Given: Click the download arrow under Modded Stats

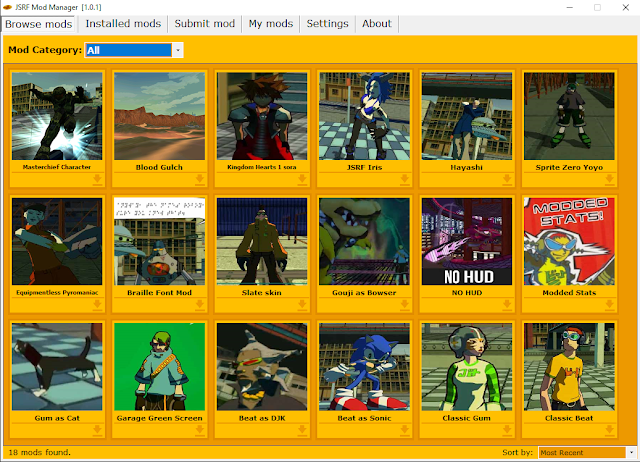Looking at the screenshot, I should coord(609,304).
